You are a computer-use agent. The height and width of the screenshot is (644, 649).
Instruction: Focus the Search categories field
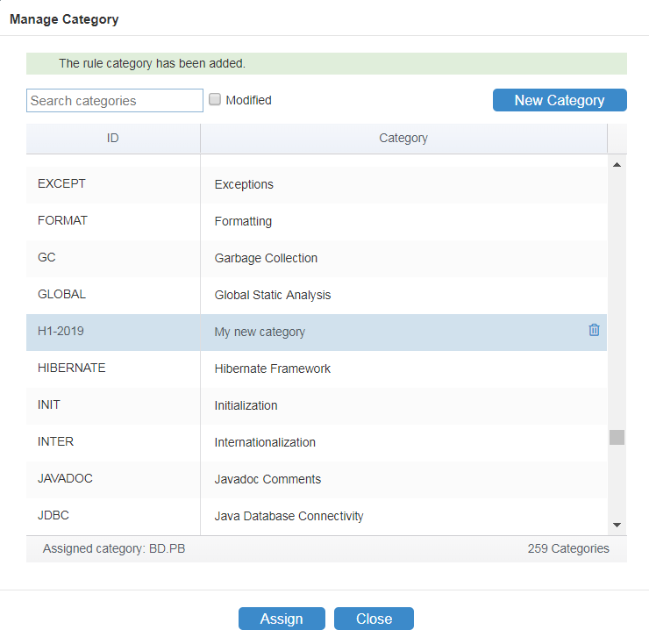pyautogui.click(x=115, y=100)
